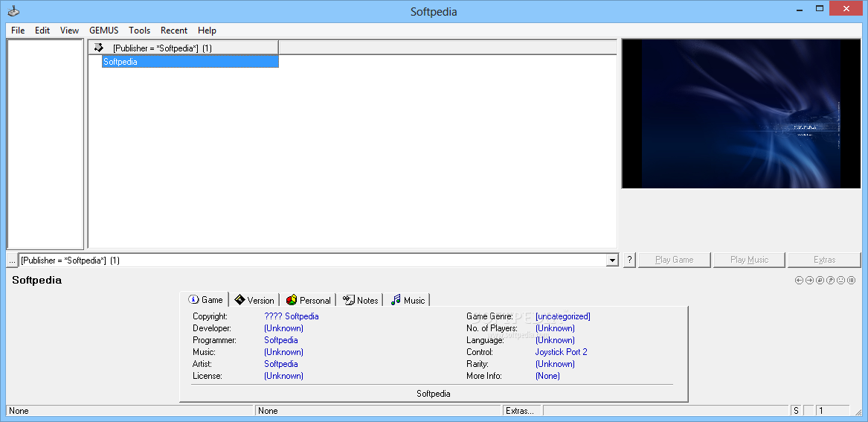The height and width of the screenshot is (422, 868).
Task: Click the up-turn arrow octagon icon
Action: tap(830, 281)
